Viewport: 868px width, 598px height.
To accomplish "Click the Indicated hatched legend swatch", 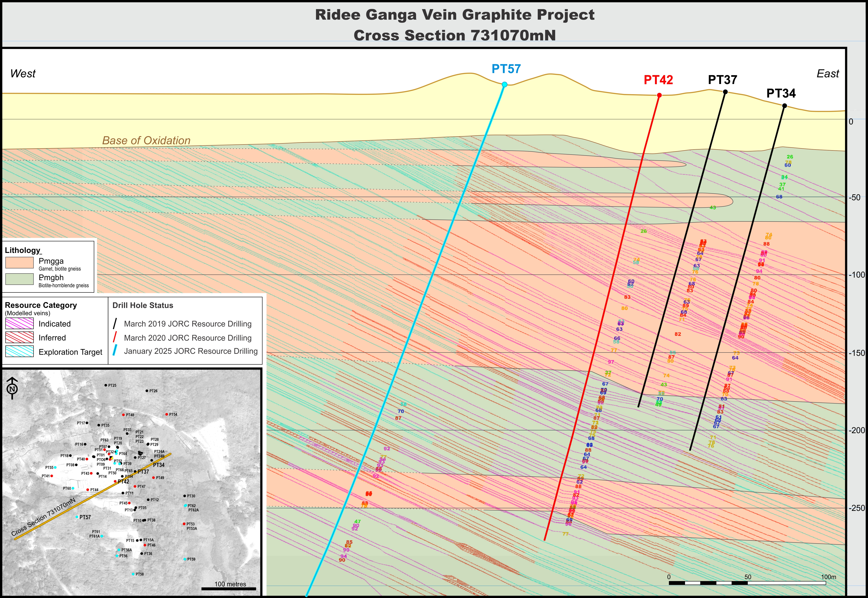I will click(19, 323).
